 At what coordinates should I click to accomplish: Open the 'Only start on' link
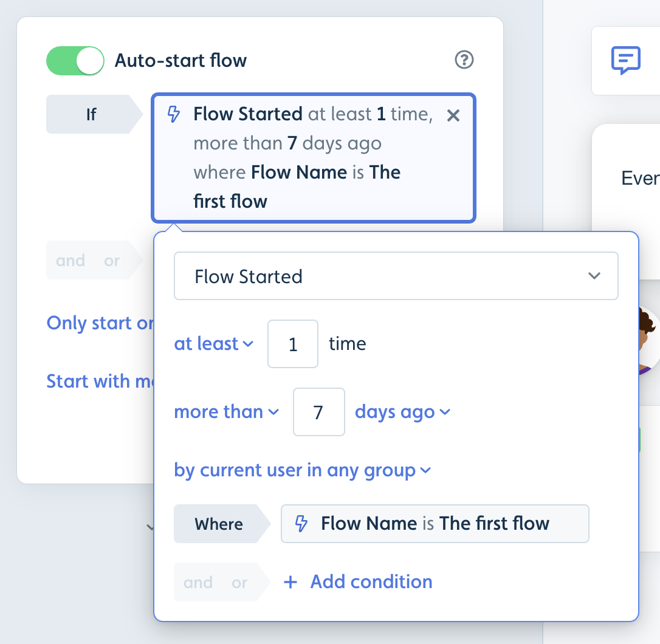[x=100, y=323]
